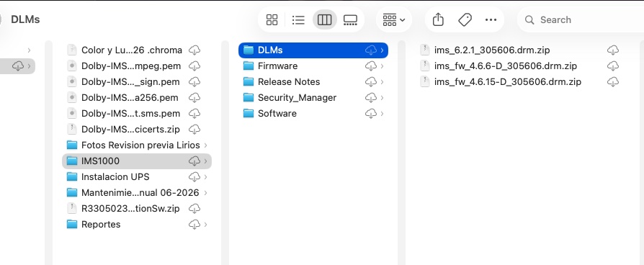644x265 pixels.
Task: Open the Fotos Revision previa Lirios folder
Action: [137, 145]
